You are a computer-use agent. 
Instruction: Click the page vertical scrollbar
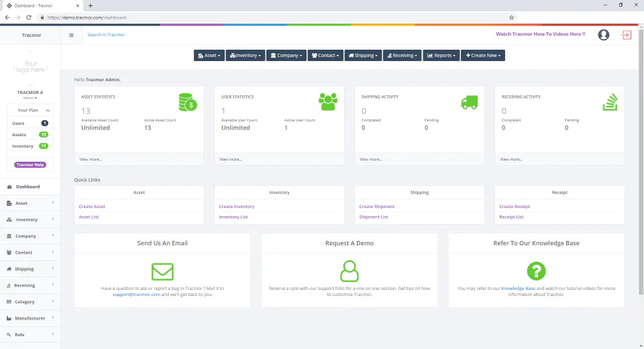pyautogui.click(x=641, y=161)
